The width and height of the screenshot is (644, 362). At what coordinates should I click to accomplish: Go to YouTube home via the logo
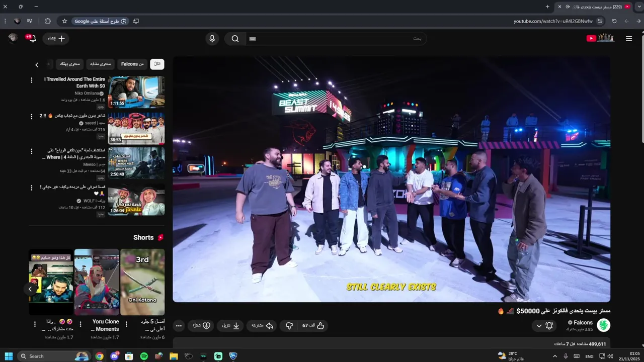point(601,38)
